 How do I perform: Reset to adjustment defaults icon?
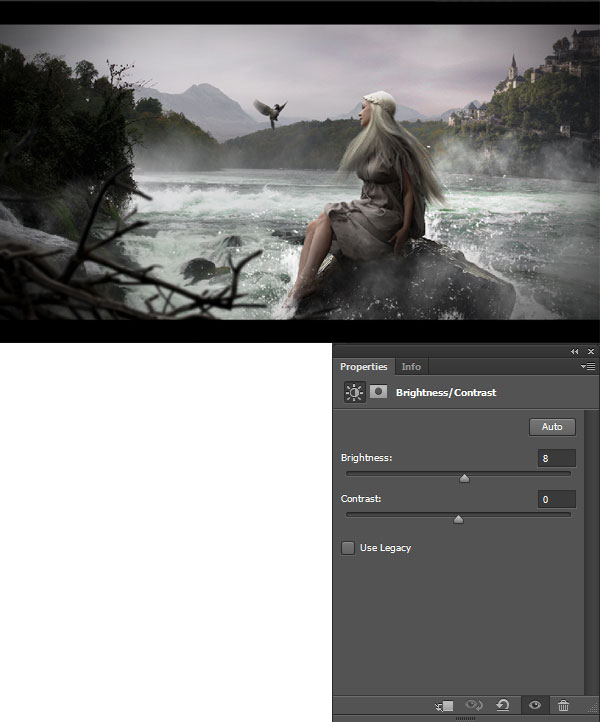[503, 705]
